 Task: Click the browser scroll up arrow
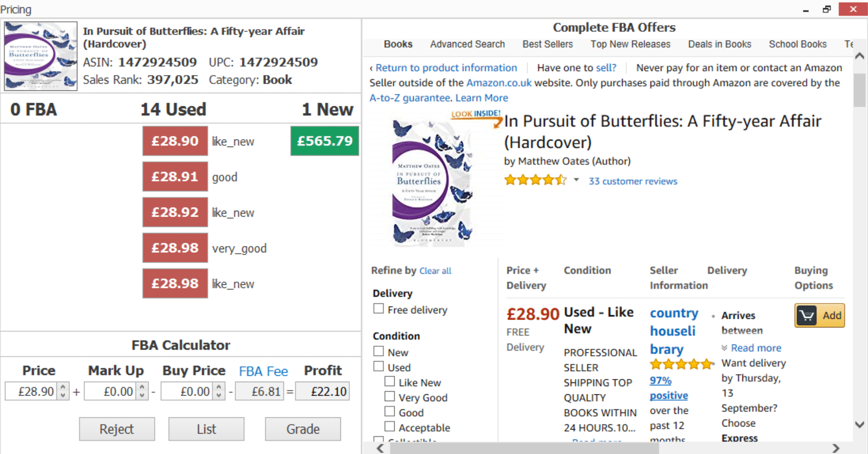coord(859,56)
